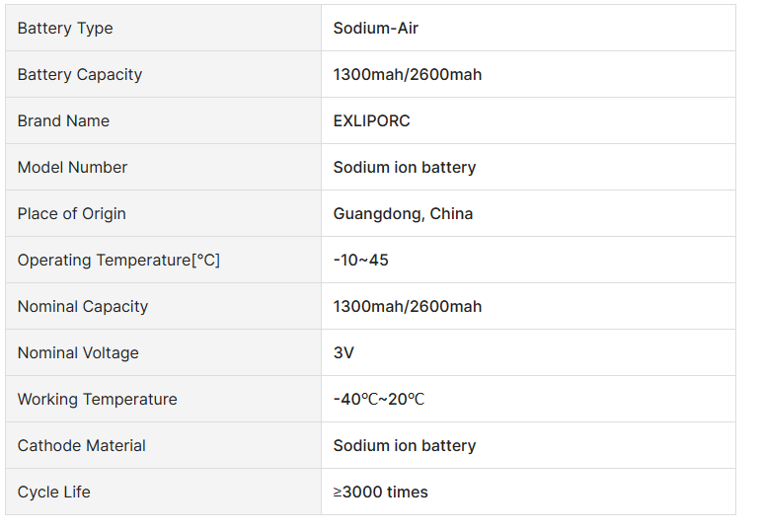Click the Battery Type label cell

coord(65,29)
